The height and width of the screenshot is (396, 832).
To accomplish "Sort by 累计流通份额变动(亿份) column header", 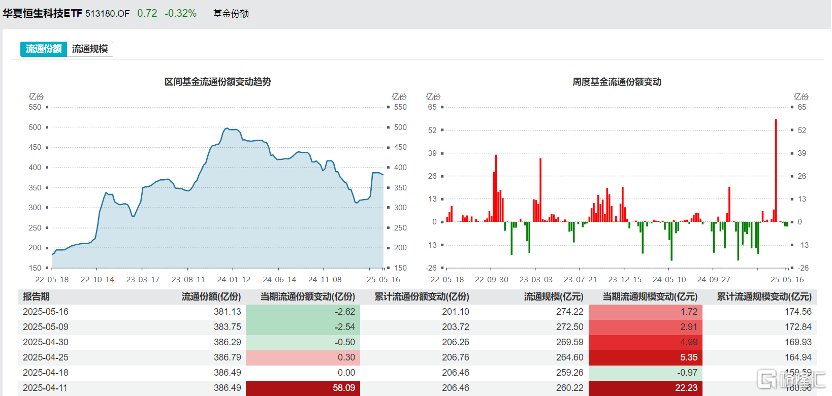I will (x=421, y=297).
